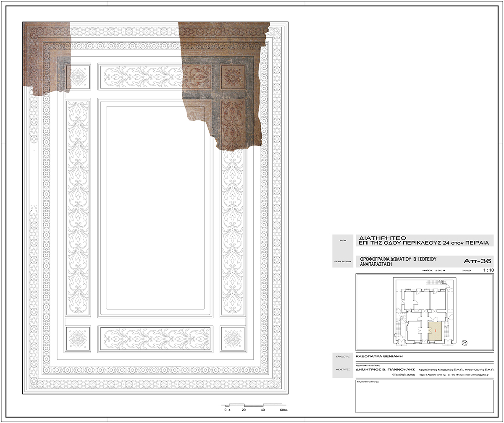The height and width of the screenshot is (423, 504).
Task: Click the copyright line '© Γιαννούλης Β. Δημήτρης'
Action: 403,374
